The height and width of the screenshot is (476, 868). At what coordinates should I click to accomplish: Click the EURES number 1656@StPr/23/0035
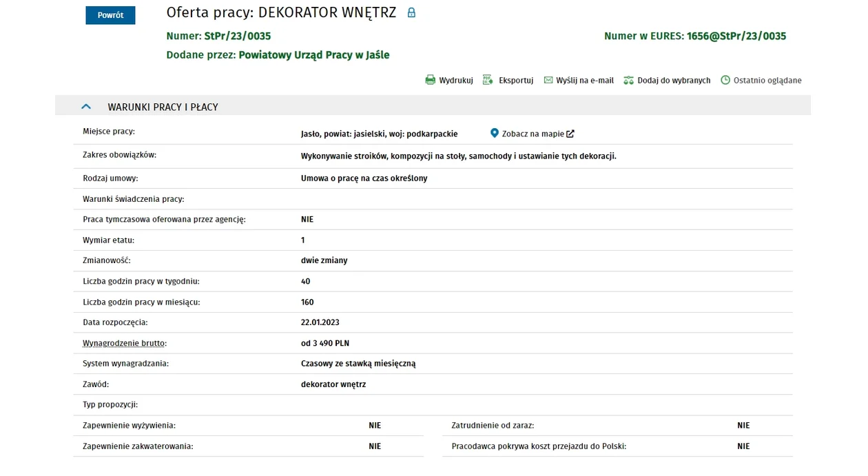[736, 36]
